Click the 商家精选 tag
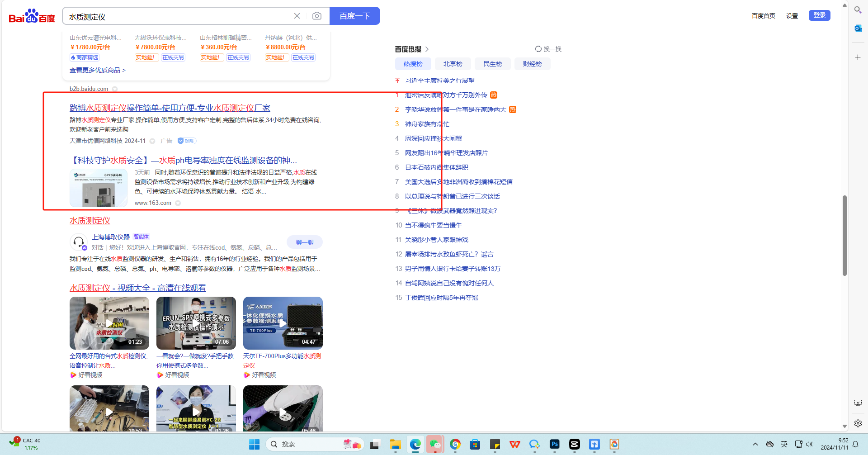The height and width of the screenshot is (455, 868). [85, 57]
